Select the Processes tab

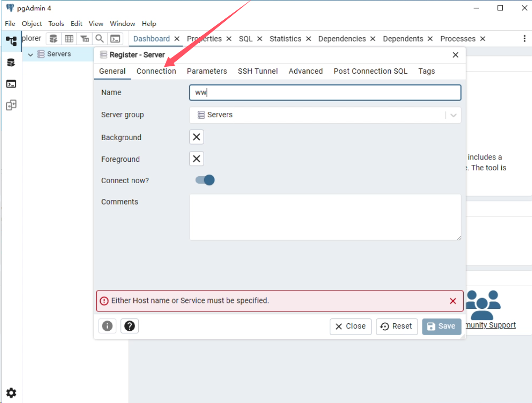point(458,39)
